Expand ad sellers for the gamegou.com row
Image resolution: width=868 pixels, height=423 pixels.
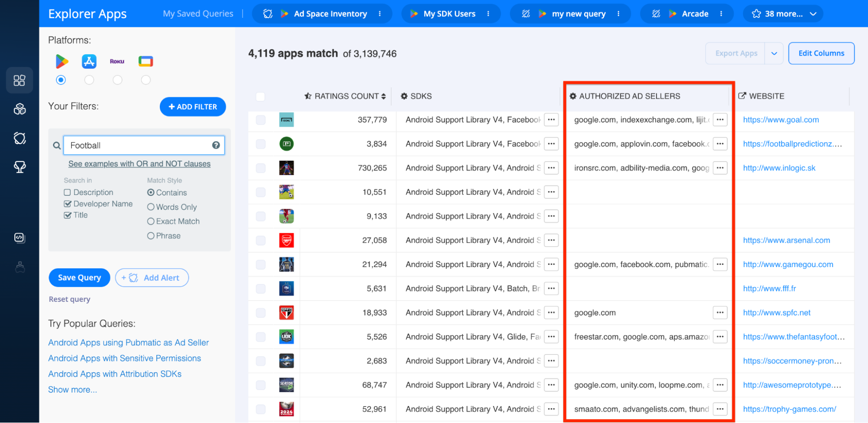coord(720,264)
